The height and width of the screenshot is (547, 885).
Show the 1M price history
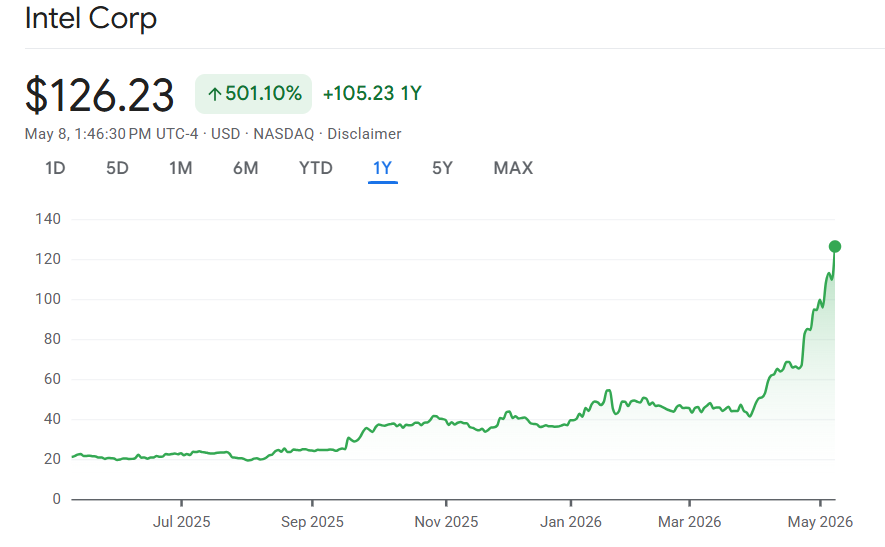tap(181, 168)
